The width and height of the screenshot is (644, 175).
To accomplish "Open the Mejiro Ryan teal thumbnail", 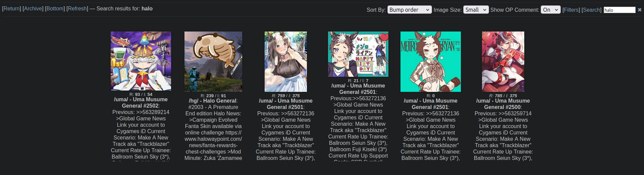I will pos(431,62).
